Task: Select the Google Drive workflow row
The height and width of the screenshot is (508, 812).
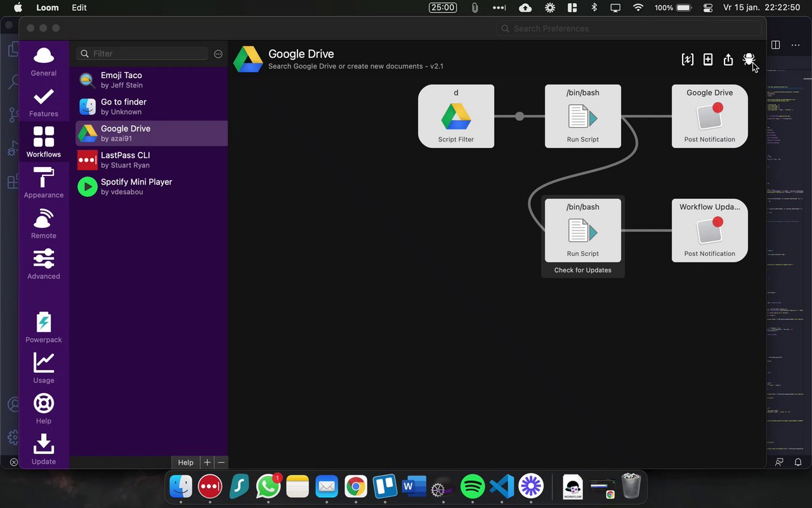Action: click(152, 133)
